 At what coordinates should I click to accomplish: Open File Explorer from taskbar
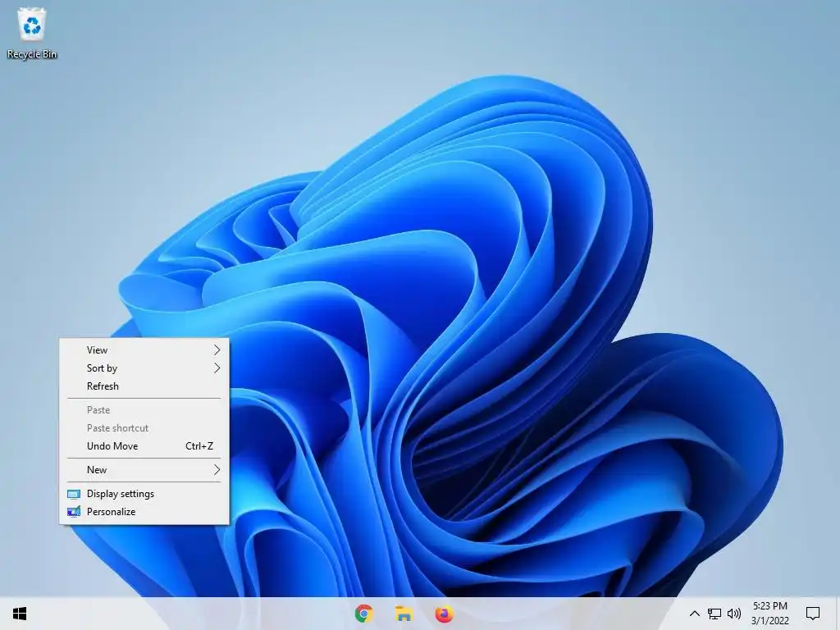coord(404,614)
